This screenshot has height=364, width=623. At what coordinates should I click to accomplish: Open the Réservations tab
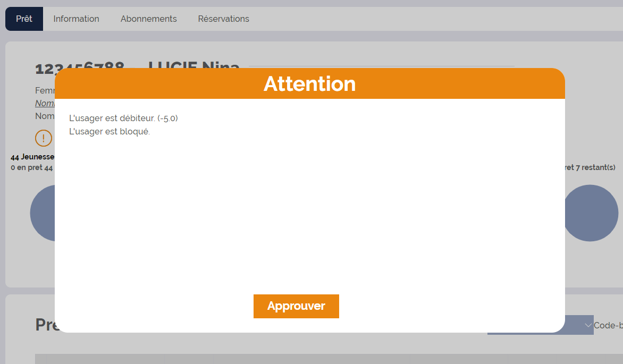click(223, 19)
